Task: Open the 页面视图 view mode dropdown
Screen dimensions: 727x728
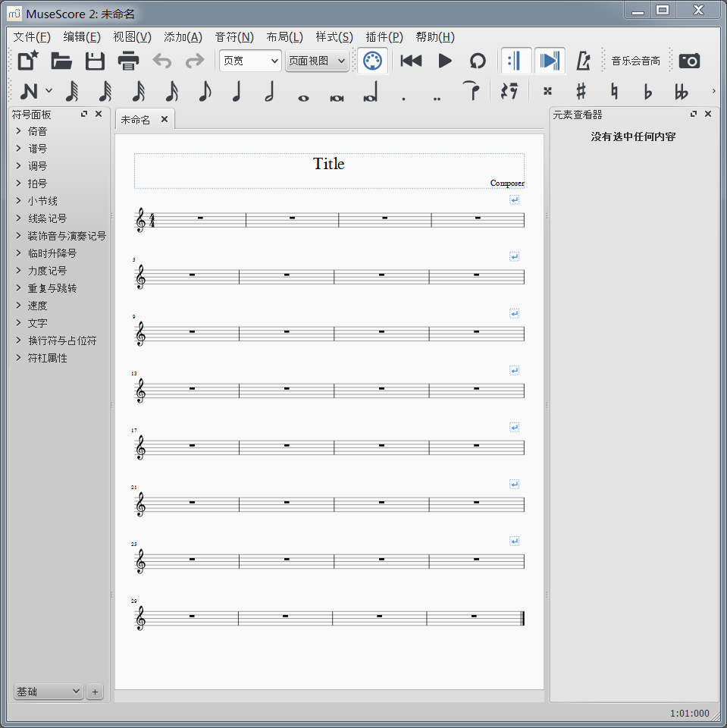Action: (x=317, y=61)
